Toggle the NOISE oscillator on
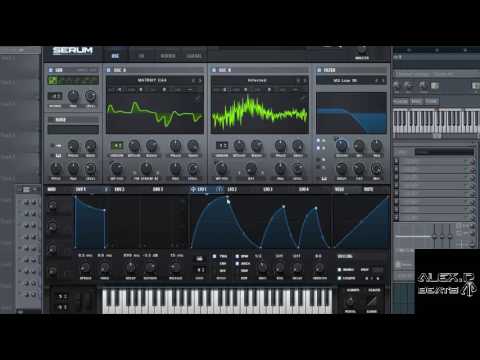Screen dimensions: 480x360 [51, 120]
